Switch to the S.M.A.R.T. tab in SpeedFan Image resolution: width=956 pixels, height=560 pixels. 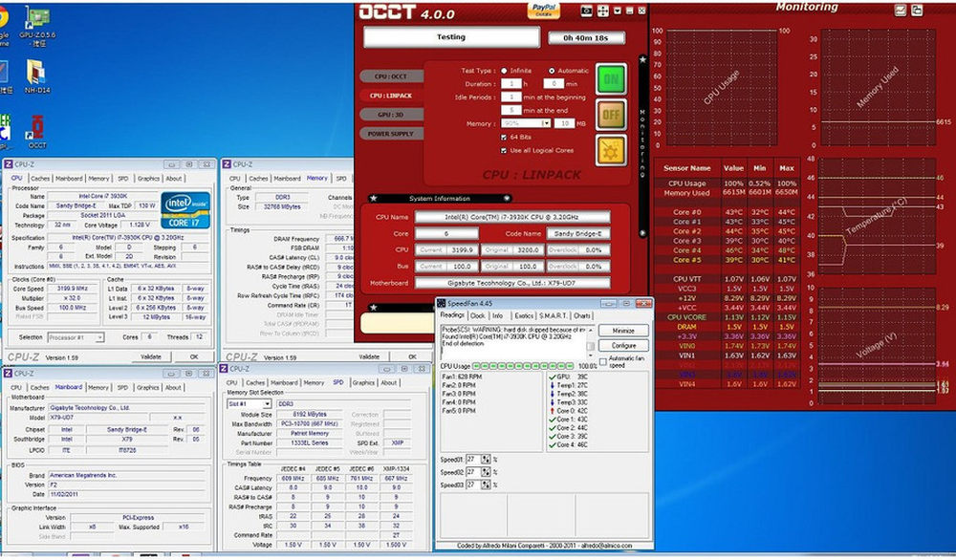click(554, 315)
